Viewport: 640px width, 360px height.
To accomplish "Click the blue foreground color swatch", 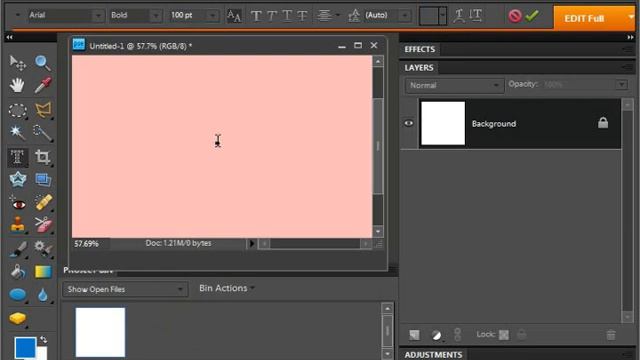I will click(25, 347).
